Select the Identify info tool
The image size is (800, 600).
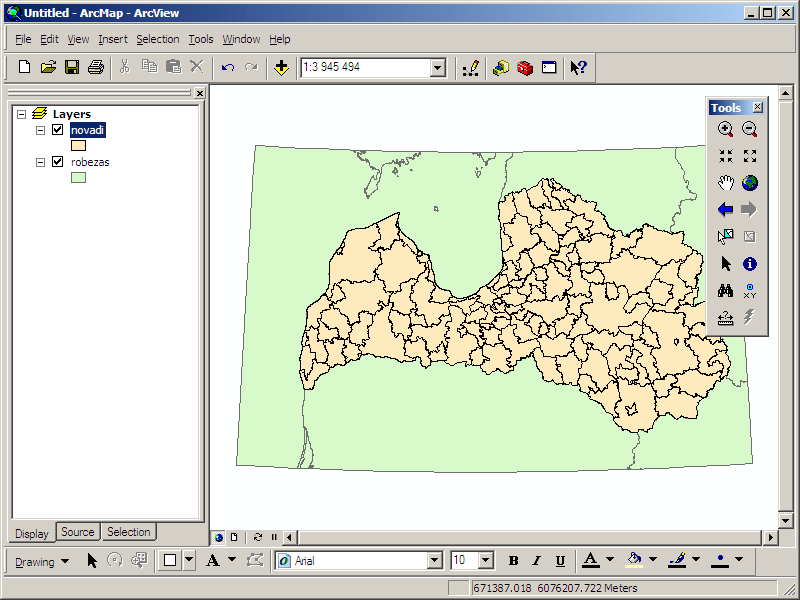point(749,264)
